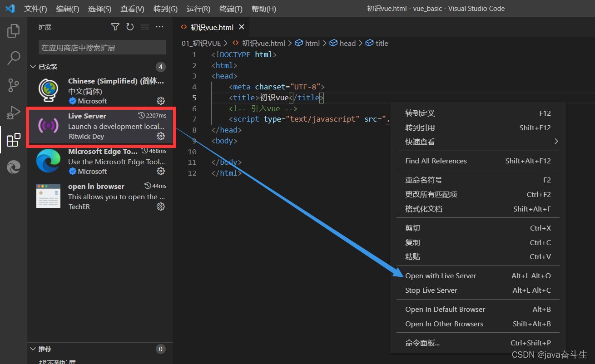Click the VS Code logo in title bar
Screen dimensions: 595x364
click(10, 9)
